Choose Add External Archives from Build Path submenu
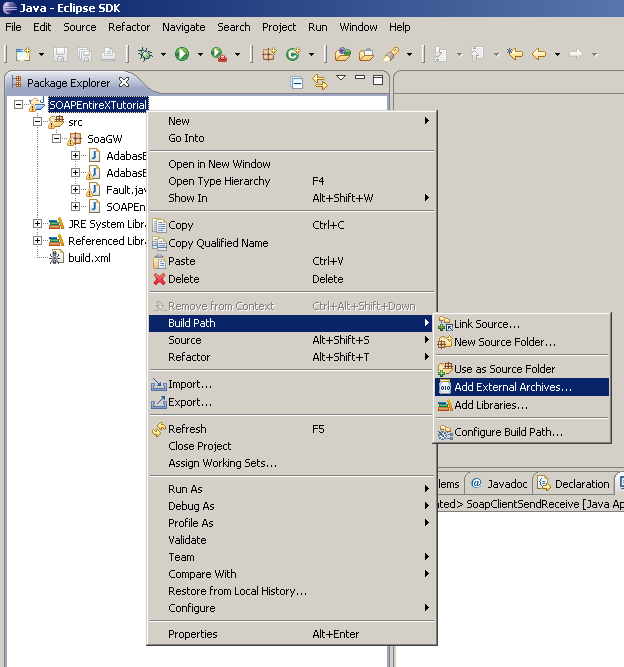The width and height of the screenshot is (624, 667). tap(522, 387)
